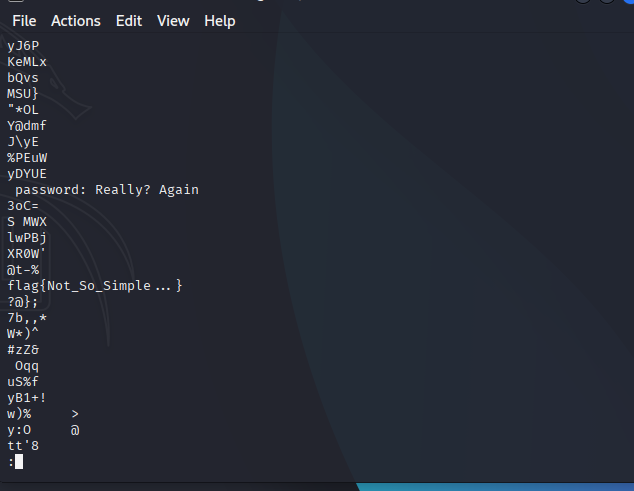The image size is (634, 491).
Task: Click the terminal line 'XR0W''
Action: pyautogui.click(x=27, y=254)
